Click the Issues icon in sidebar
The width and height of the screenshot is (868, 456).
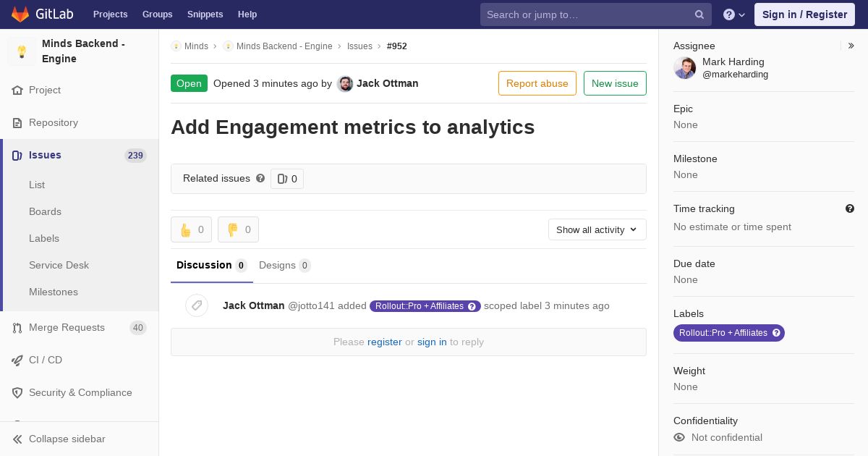(17, 156)
